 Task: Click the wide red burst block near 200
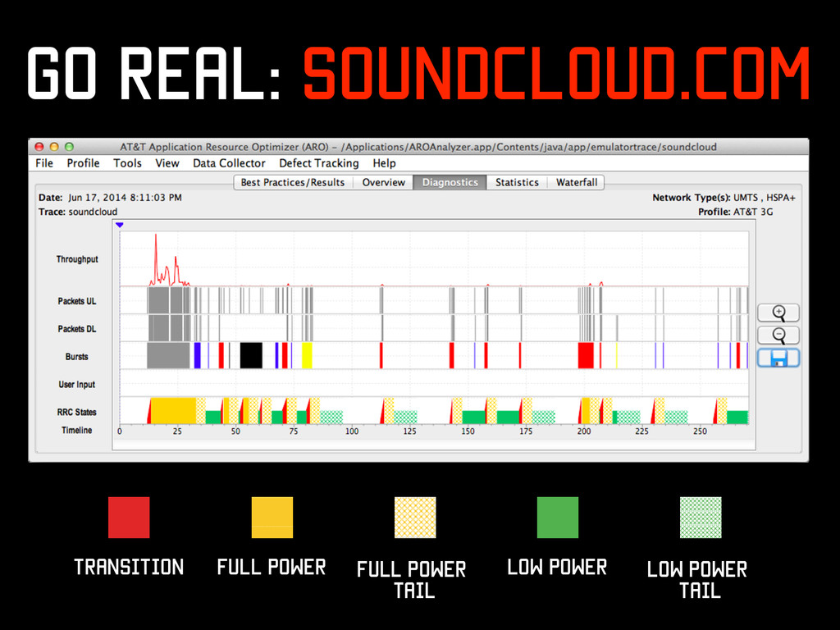[x=586, y=356]
